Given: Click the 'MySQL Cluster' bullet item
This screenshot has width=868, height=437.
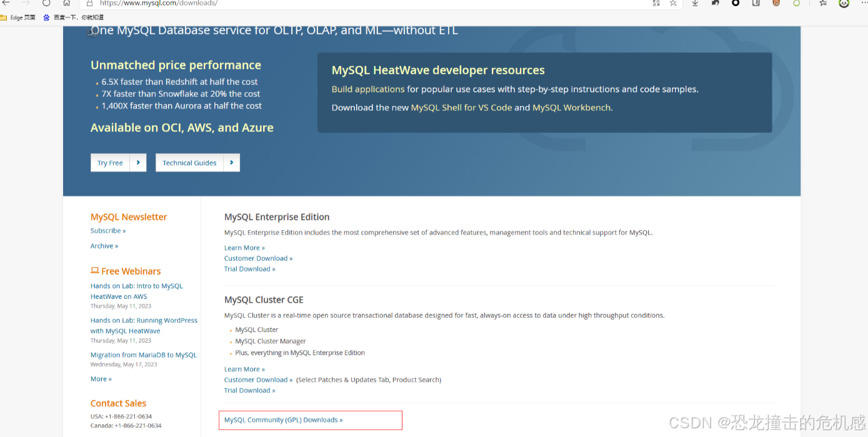Looking at the screenshot, I should click(257, 330).
